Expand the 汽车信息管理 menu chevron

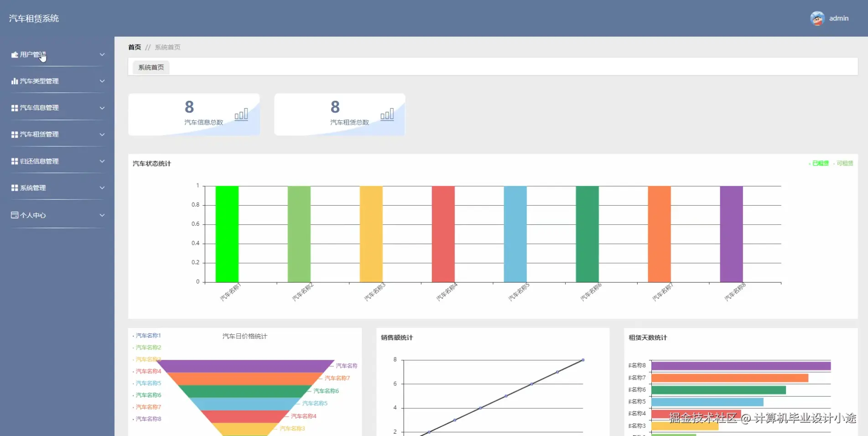coord(102,108)
